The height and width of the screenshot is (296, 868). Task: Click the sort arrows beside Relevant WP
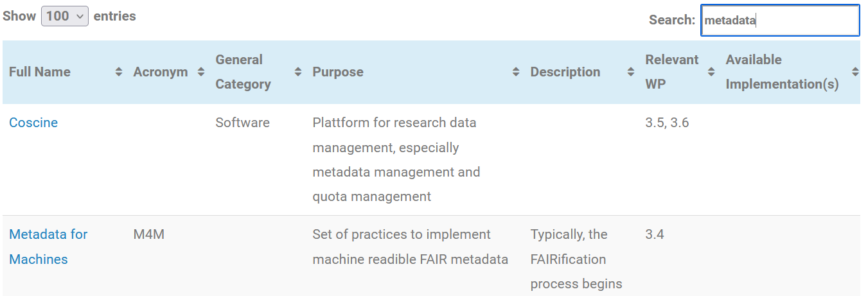coord(711,73)
